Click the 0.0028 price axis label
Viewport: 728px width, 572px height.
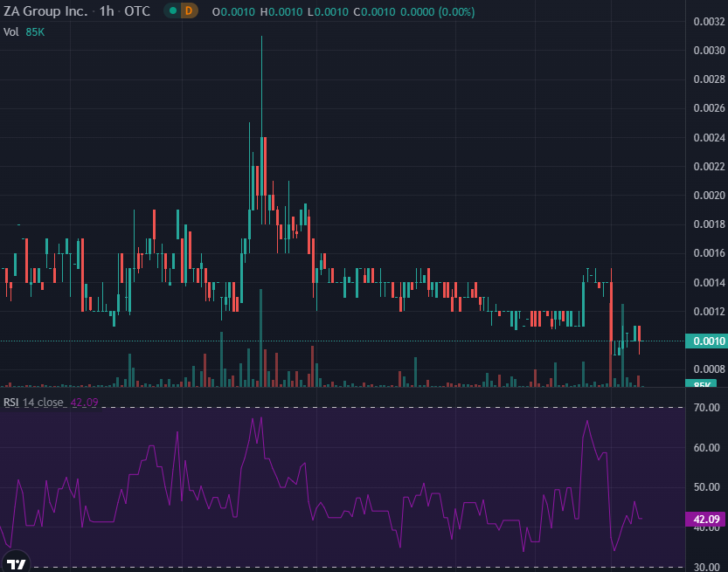coord(709,79)
